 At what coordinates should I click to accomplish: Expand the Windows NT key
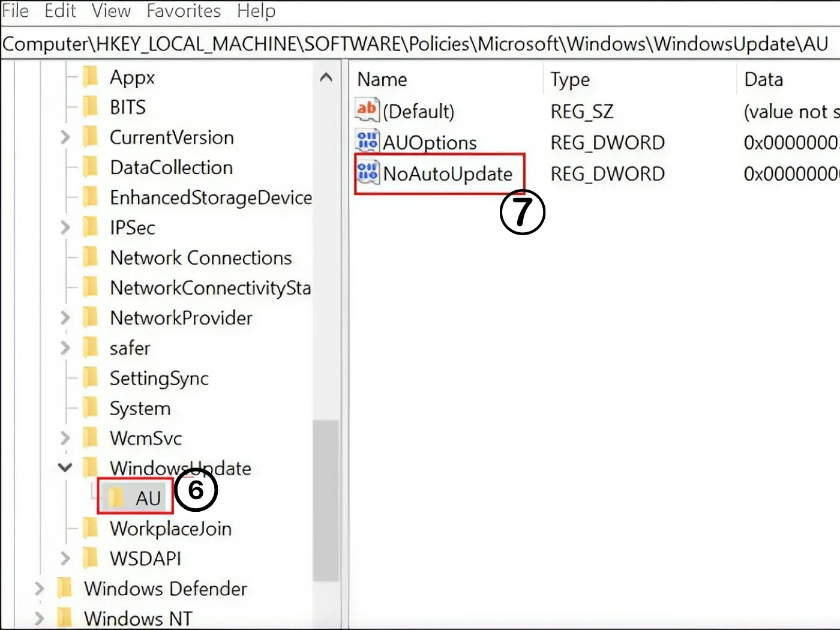(39, 618)
